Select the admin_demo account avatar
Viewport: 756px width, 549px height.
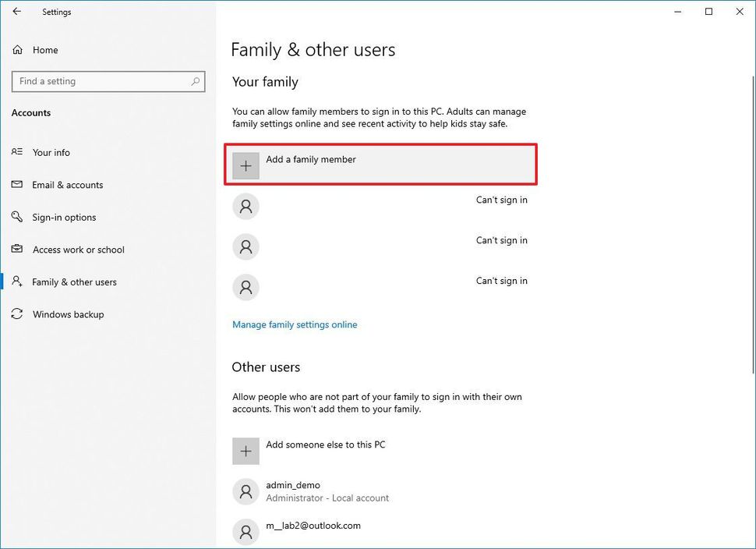tap(246, 492)
